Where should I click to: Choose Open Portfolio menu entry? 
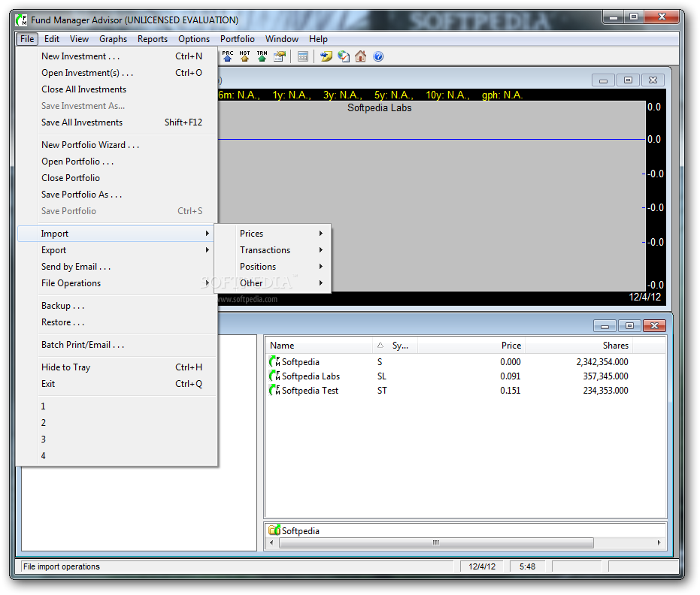coord(117,162)
